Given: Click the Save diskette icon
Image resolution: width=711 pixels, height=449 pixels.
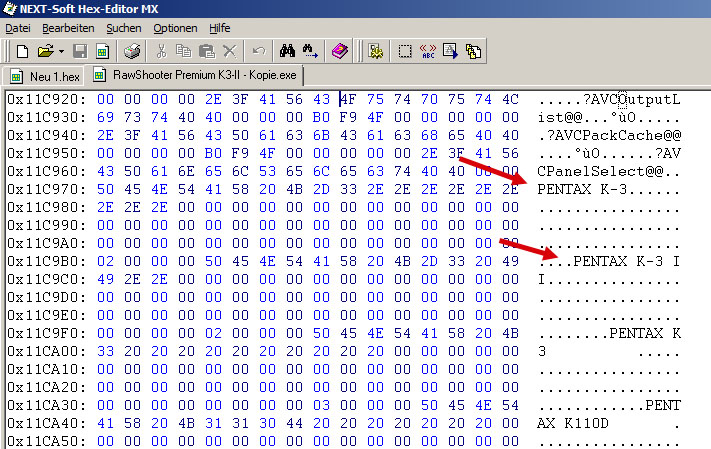Looking at the screenshot, I should coord(78,51).
